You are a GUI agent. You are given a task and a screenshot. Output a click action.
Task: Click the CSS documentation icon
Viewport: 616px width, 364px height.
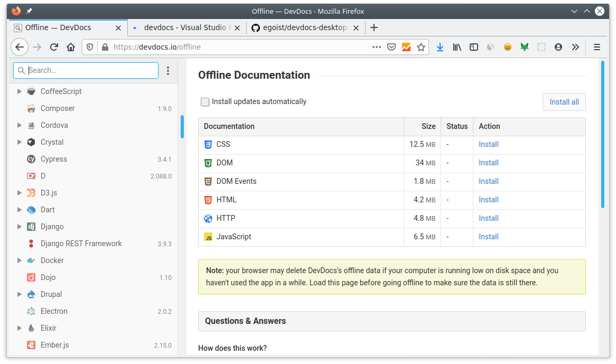point(208,144)
